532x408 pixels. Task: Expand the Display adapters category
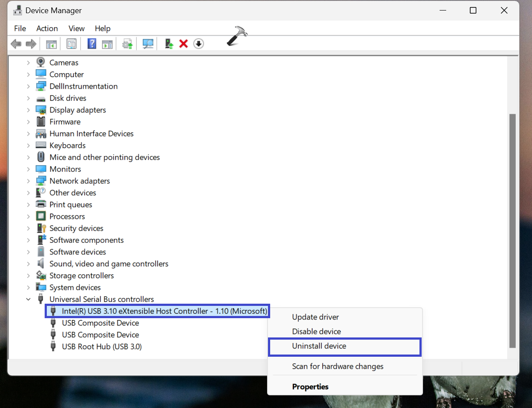[28, 110]
